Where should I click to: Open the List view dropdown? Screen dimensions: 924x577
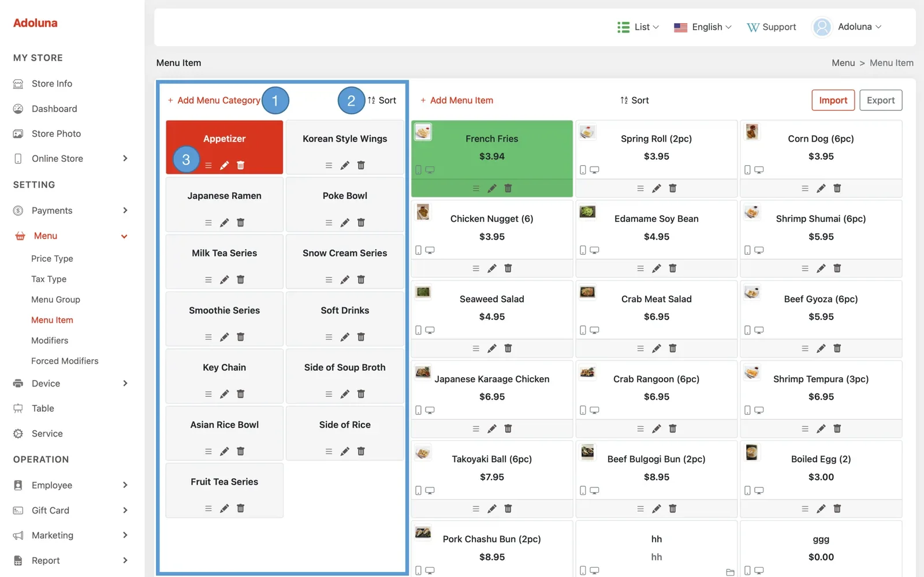pyautogui.click(x=638, y=27)
